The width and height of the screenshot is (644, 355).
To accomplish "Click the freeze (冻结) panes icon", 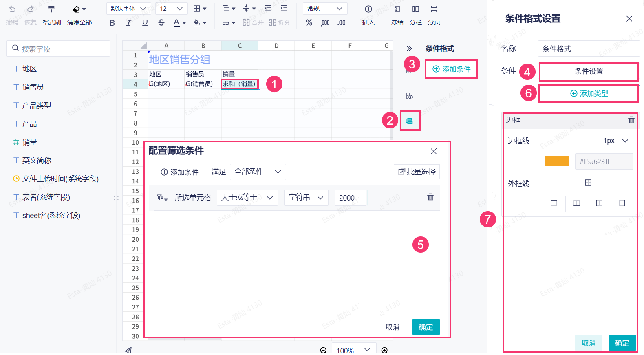I will tap(397, 9).
